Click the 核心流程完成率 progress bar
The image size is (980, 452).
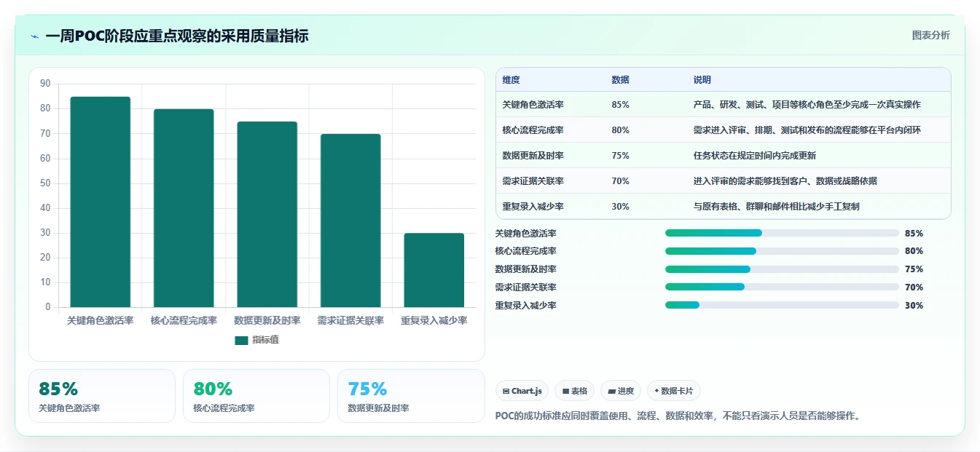pyautogui.click(x=782, y=251)
